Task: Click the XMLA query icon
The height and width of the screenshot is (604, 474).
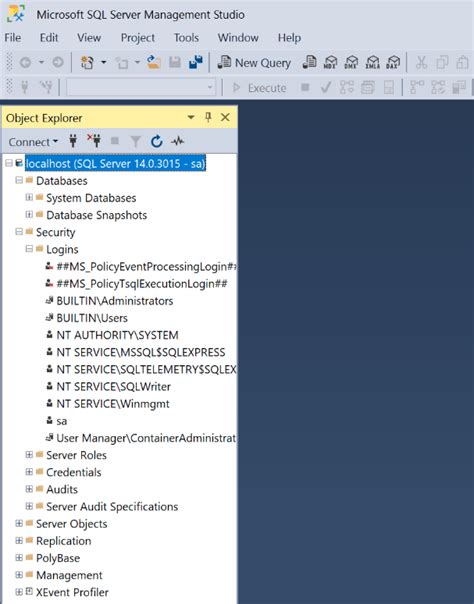Action: (x=372, y=62)
